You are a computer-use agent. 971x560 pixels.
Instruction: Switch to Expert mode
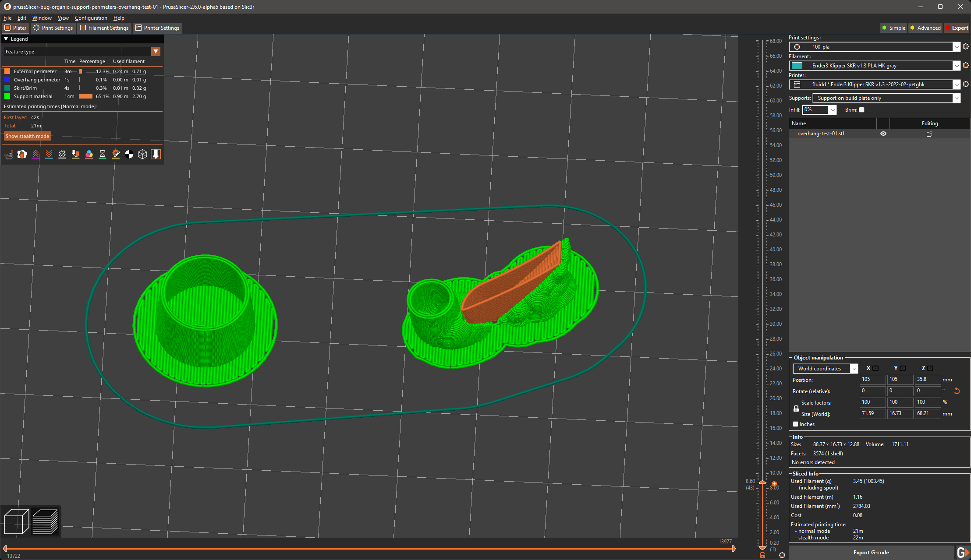tap(957, 28)
